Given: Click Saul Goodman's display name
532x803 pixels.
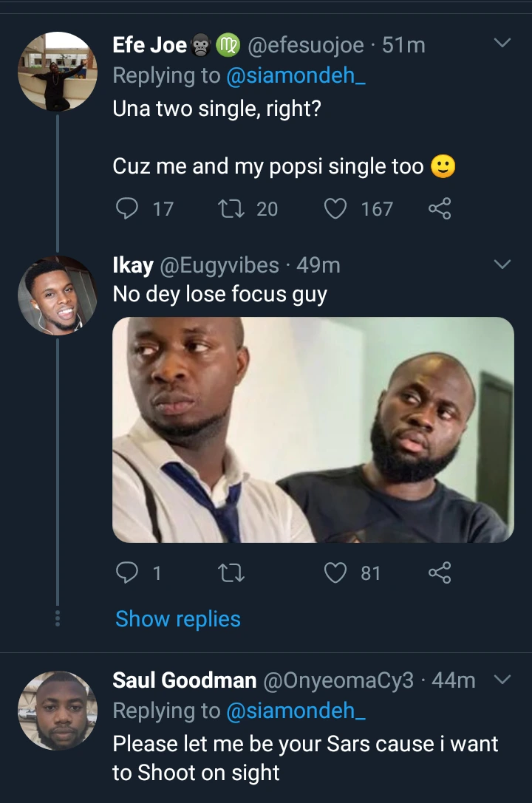Looking at the screenshot, I should click(x=184, y=680).
